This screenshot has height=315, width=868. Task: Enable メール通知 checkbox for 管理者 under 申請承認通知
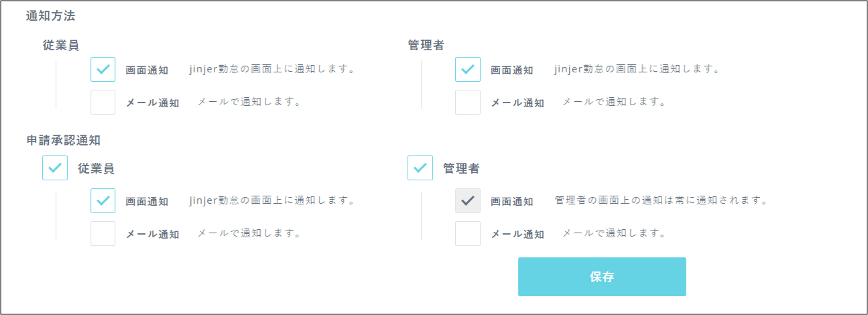[467, 234]
